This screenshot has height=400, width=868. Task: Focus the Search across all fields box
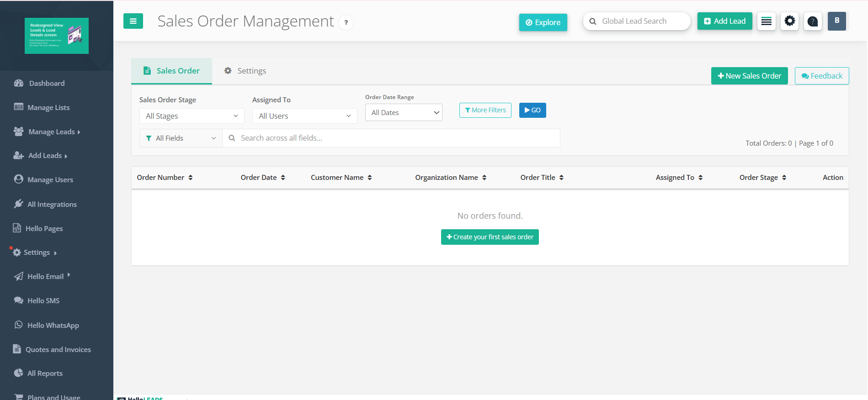point(391,138)
